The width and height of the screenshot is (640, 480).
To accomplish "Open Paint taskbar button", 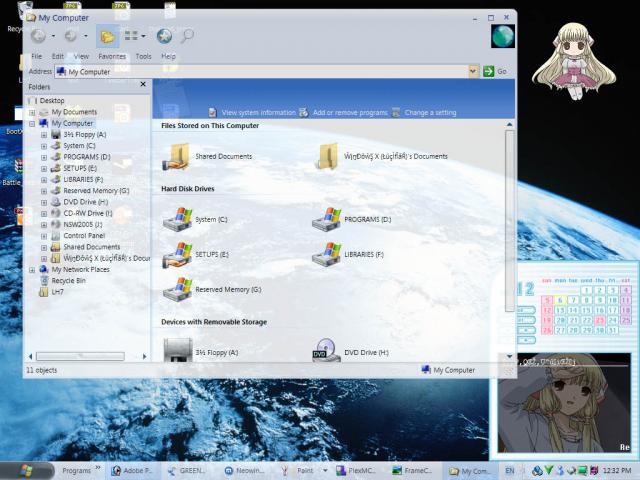I will click(300, 471).
